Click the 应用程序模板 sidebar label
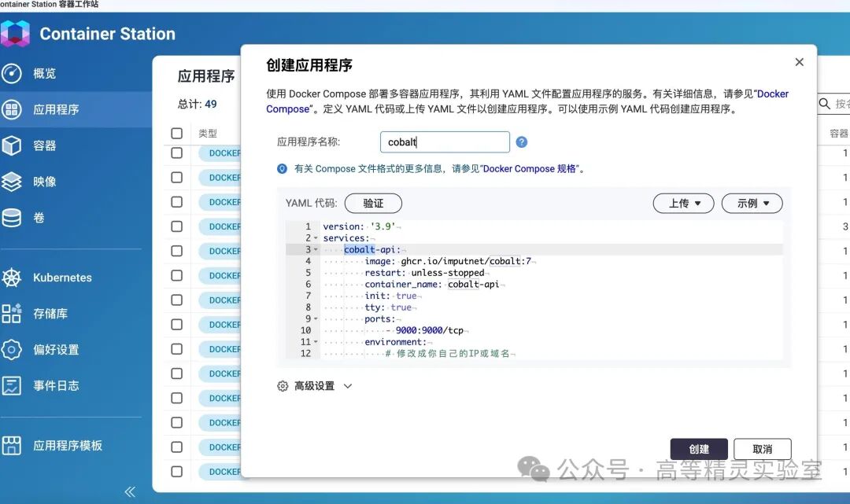Image resolution: width=850 pixels, height=504 pixels. (x=68, y=446)
